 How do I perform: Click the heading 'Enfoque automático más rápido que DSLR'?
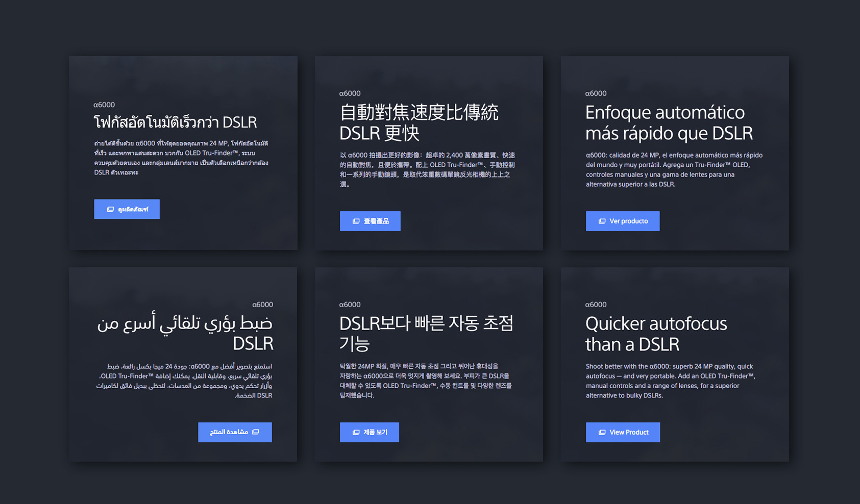tap(669, 122)
